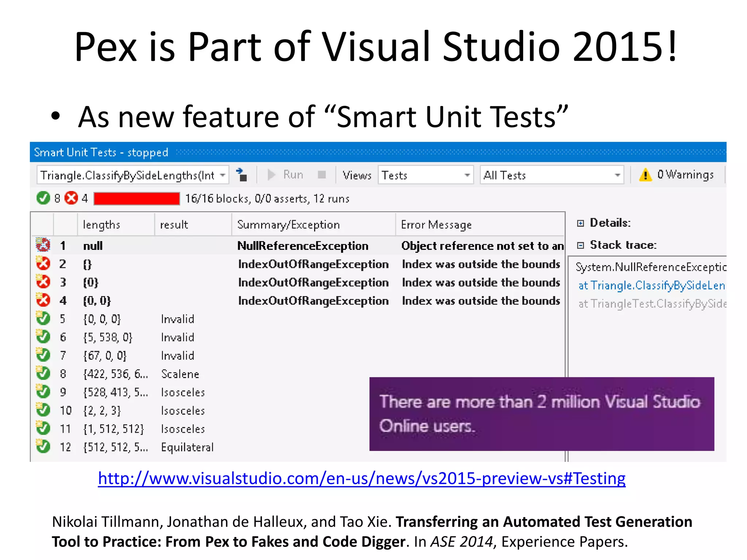Click the passed icon for row 7 {67, 0, 0}
The width and height of the screenshot is (747, 560).
43,354
